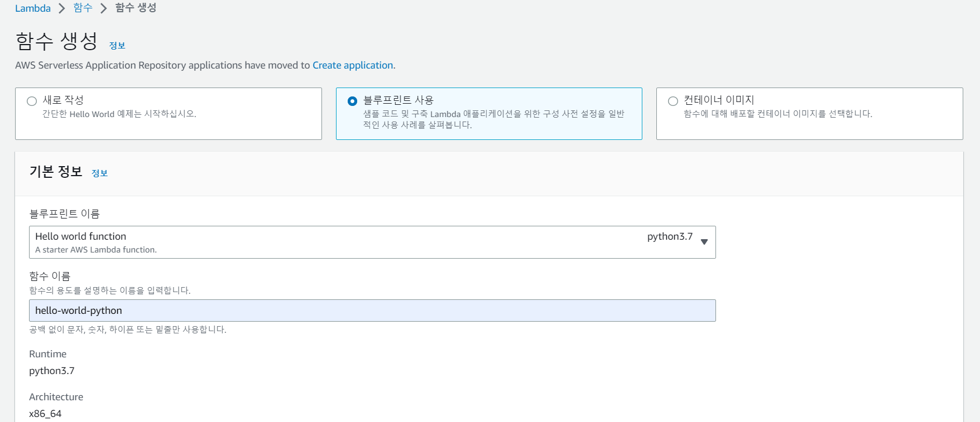Click the blueprint dropdown arrow icon
This screenshot has height=422, width=980.
tap(704, 242)
